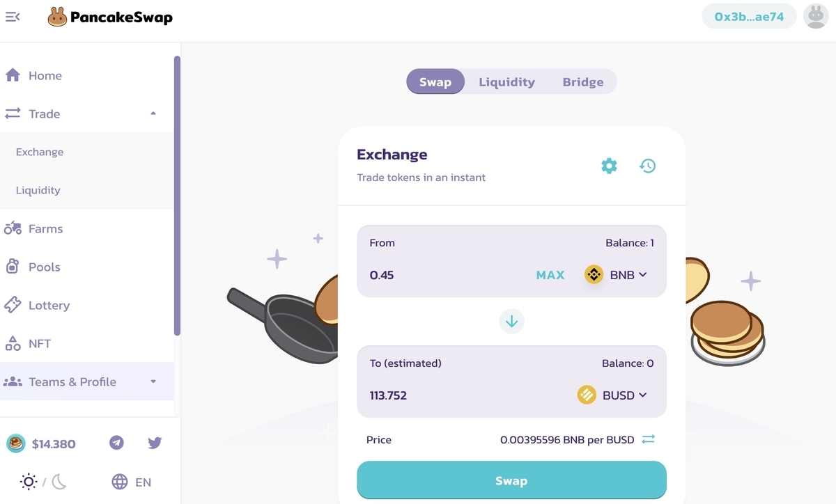
Task: Open the BUSD token selector dropdown
Action: (x=613, y=395)
